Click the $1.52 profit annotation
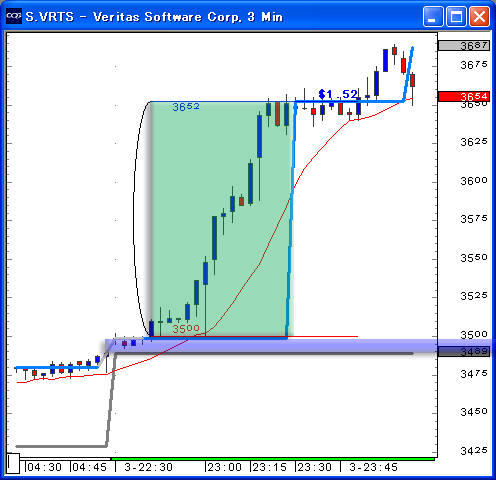 click(338, 94)
